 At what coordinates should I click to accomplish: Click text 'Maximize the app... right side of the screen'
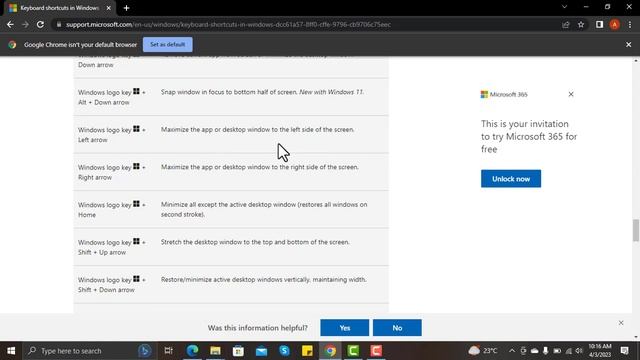click(260, 167)
